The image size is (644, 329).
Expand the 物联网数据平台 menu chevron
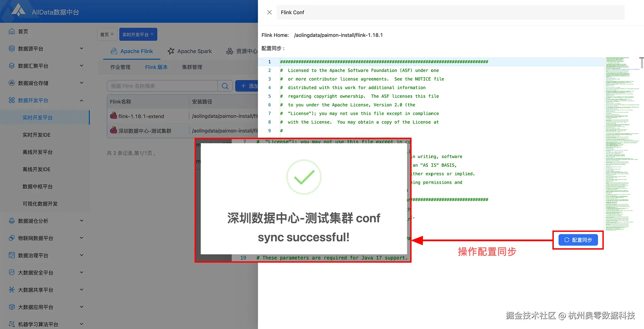click(82, 238)
